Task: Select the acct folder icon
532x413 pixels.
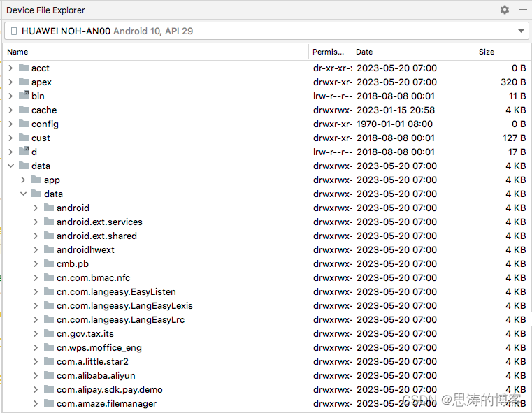Action: click(x=24, y=68)
